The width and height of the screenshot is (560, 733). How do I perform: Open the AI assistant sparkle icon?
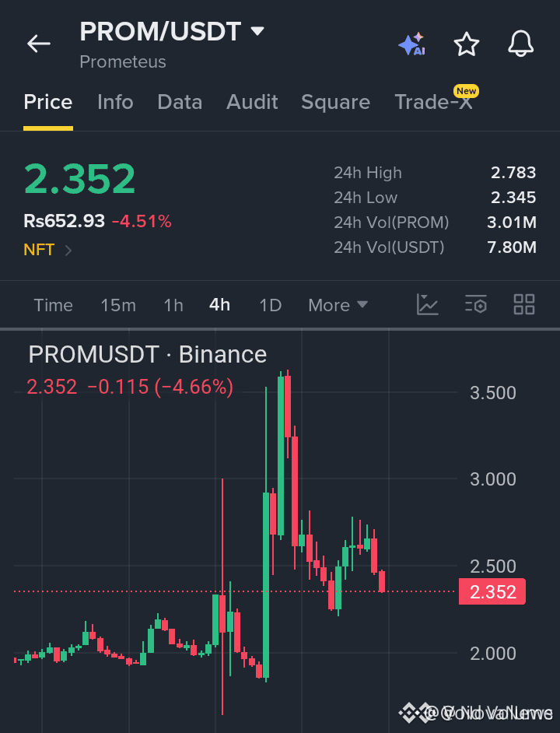pyautogui.click(x=411, y=44)
